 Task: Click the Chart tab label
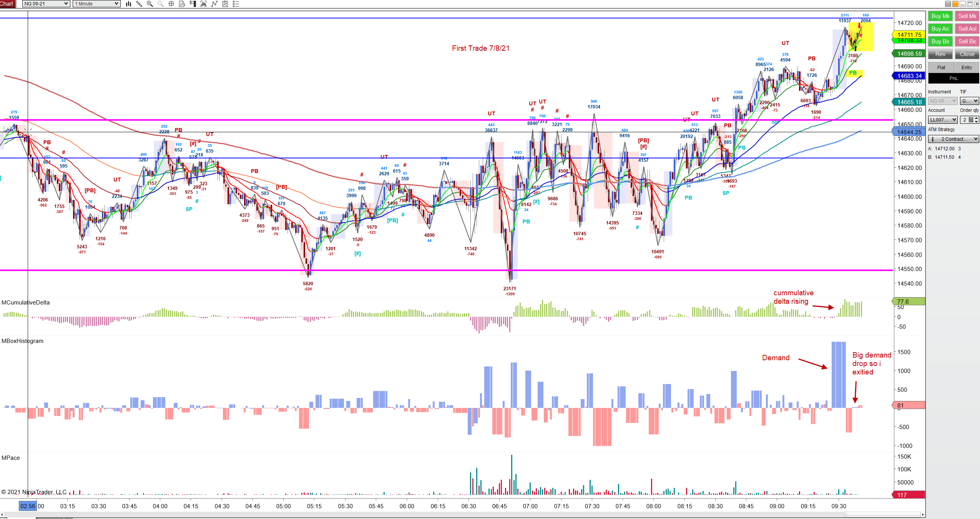tap(7, 4)
